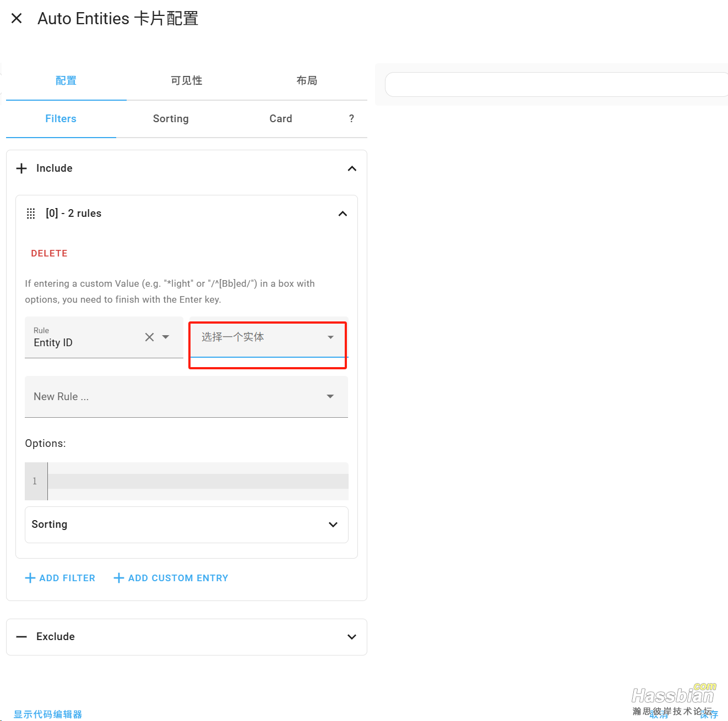Open the Rule Entity ID dropdown arrow
The height and width of the screenshot is (721, 728).
[x=165, y=337]
